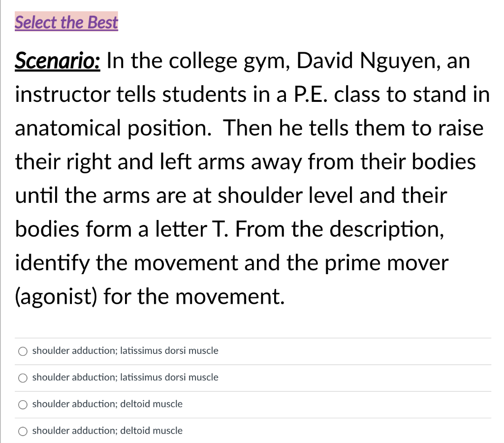The image size is (504, 443).
Task: Click 'P.E.' in the scenario text
Action: [x=311, y=95]
